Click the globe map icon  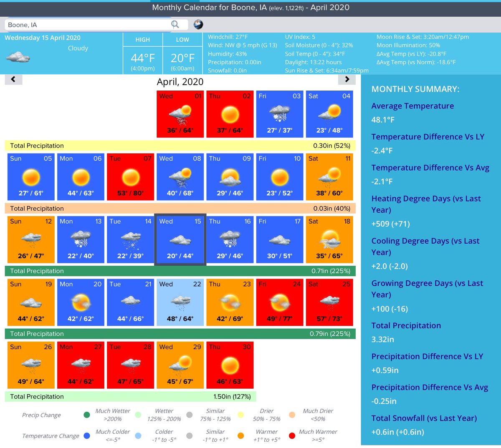click(x=198, y=25)
